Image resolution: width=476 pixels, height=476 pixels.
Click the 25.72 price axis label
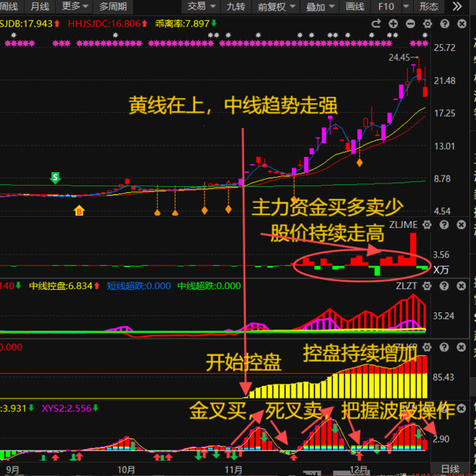444,48
